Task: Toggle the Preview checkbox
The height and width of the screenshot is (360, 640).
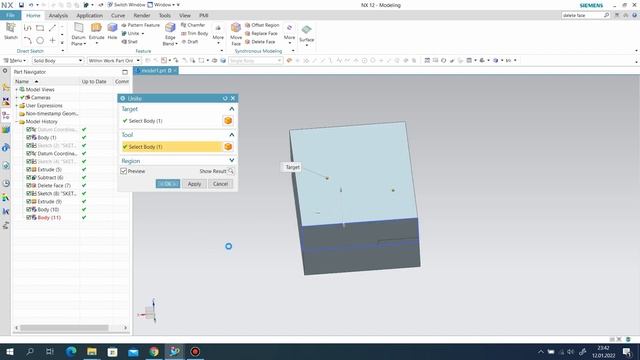Action: 124,171
